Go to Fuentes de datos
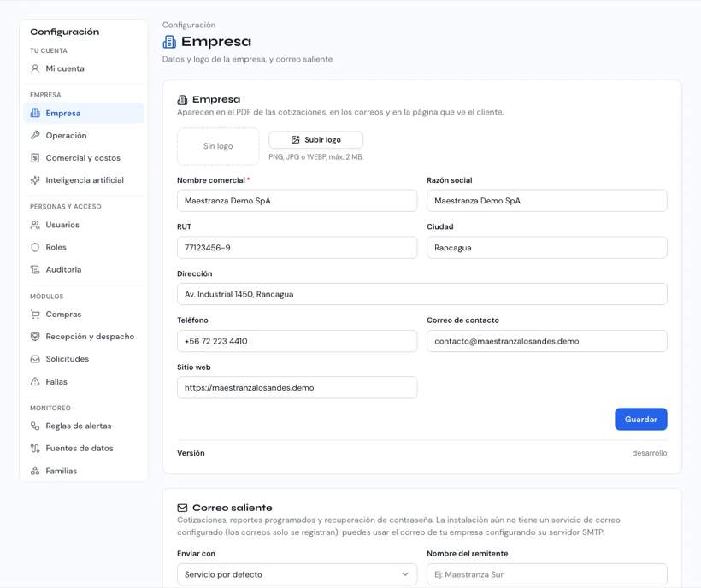This screenshot has width=701, height=588. [x=84, y=448]
